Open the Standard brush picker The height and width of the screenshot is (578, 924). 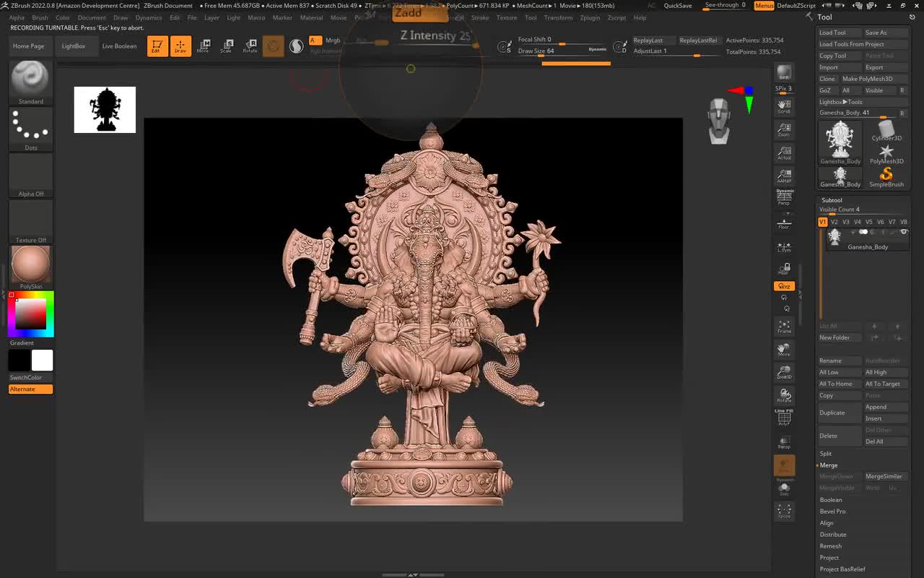point(30,82)
